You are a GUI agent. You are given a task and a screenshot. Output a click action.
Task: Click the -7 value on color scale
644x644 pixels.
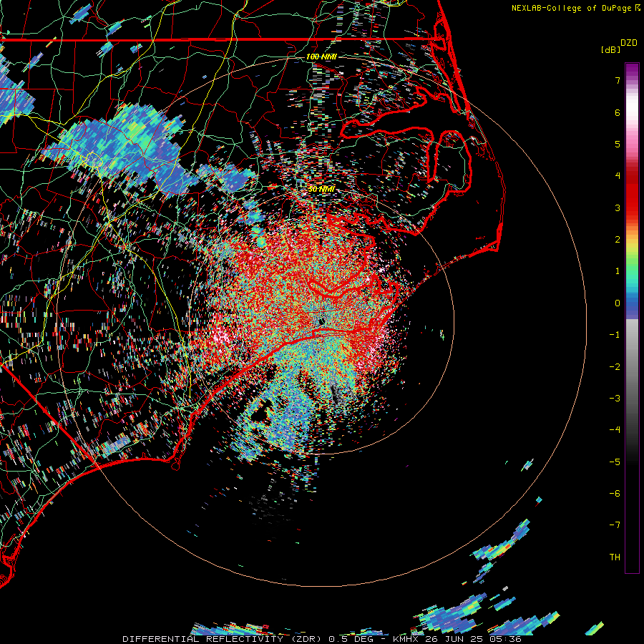615,525
